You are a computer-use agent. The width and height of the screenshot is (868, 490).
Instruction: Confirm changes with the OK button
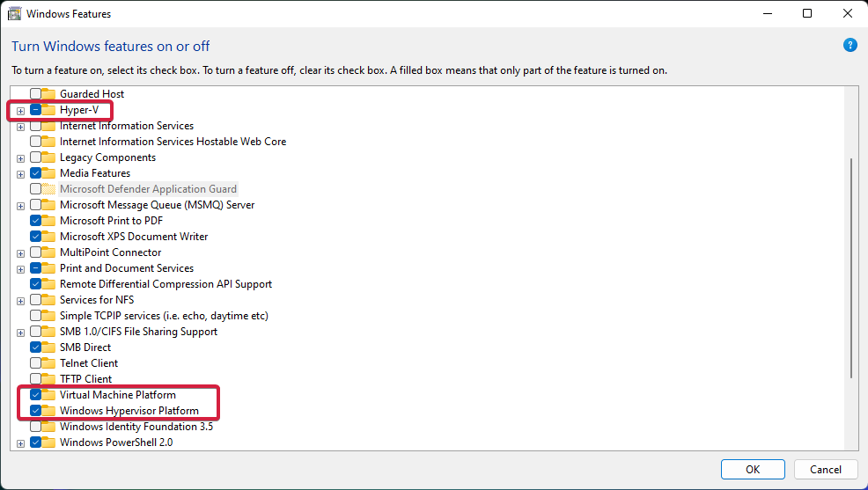point(753,469)
